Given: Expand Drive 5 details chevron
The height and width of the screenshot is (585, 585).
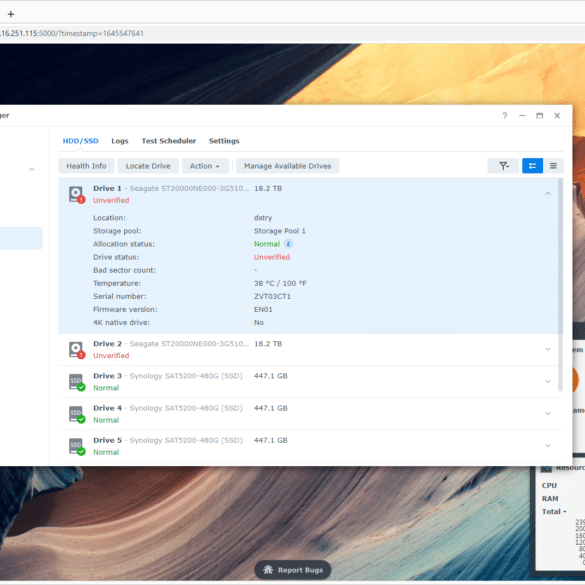Looking at the screenshot, I should 548,445.
